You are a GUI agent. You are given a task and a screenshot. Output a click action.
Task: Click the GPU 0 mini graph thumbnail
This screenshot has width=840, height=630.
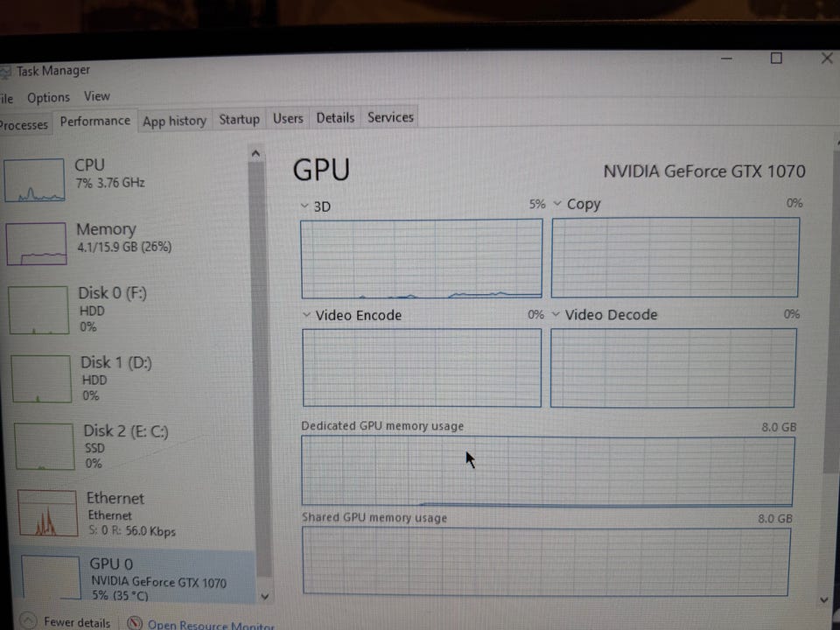tap(51, 577)
